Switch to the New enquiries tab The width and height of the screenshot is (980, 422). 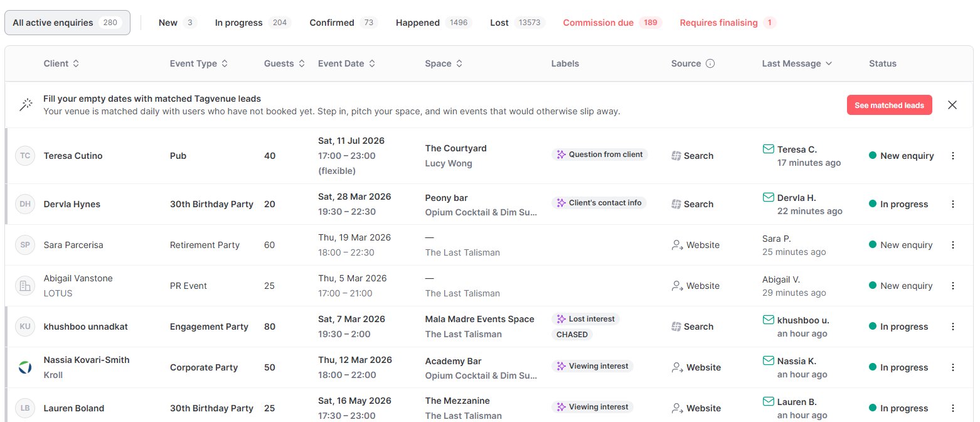click(x=178, y=23)
